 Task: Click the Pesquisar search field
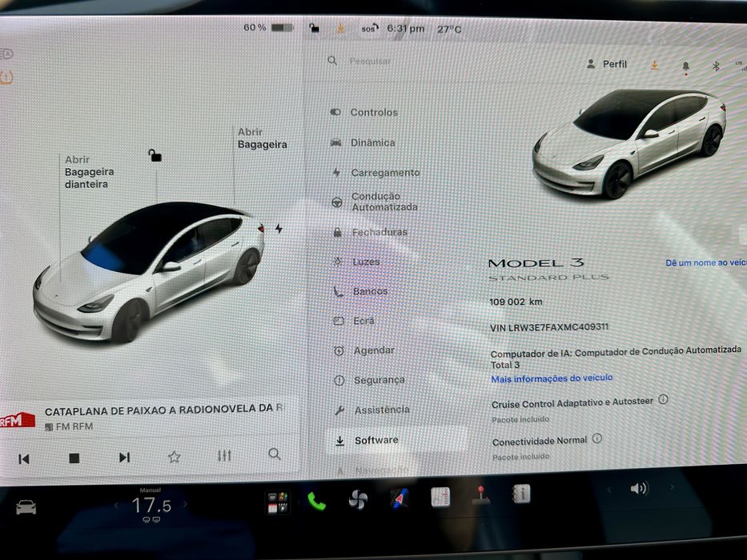click(370, 61)
